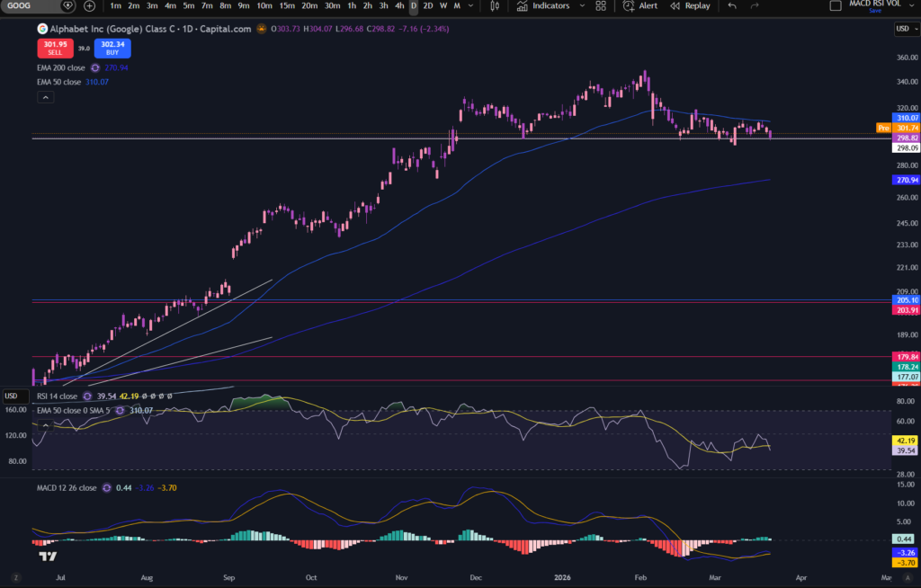The image size is (921, 588).
Task: Click the A auto scale button at bottom right
Action: point(907,578)
